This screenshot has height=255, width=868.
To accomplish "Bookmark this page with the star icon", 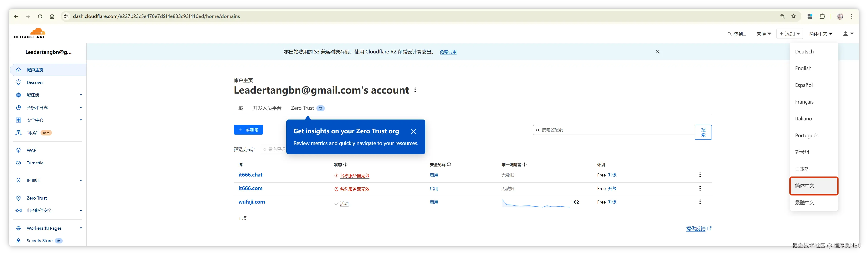I will 793,17.
